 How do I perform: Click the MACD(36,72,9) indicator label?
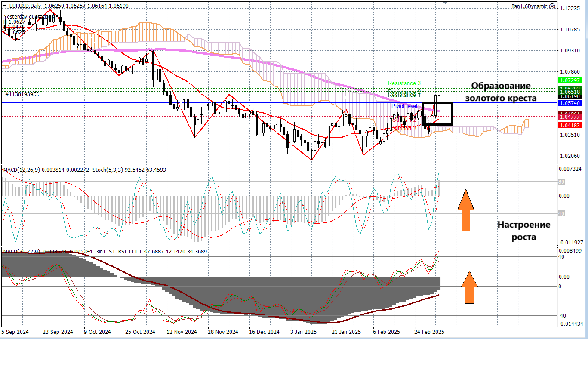tap(22, 251)
